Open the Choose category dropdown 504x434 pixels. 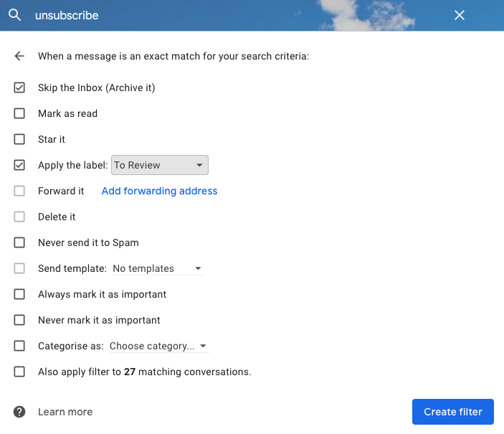click(158, 346)
